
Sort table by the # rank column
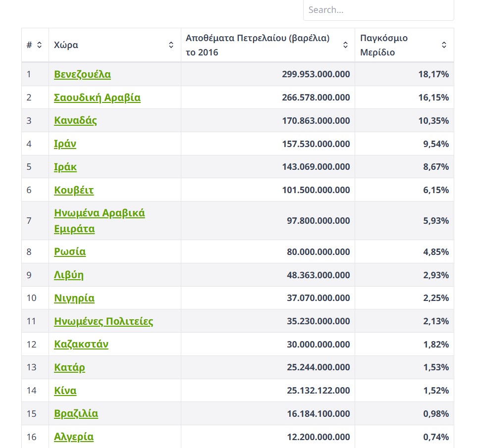39,45
